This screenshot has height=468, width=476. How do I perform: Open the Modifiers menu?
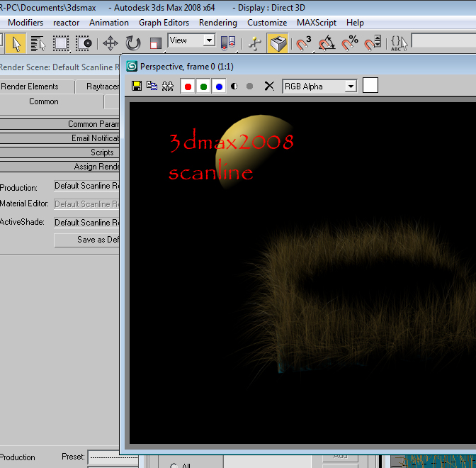[x=25, y=23]
